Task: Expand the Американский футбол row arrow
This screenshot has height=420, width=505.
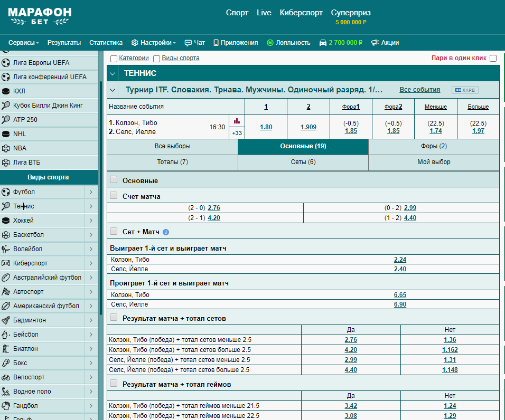Action: [91, 306]
